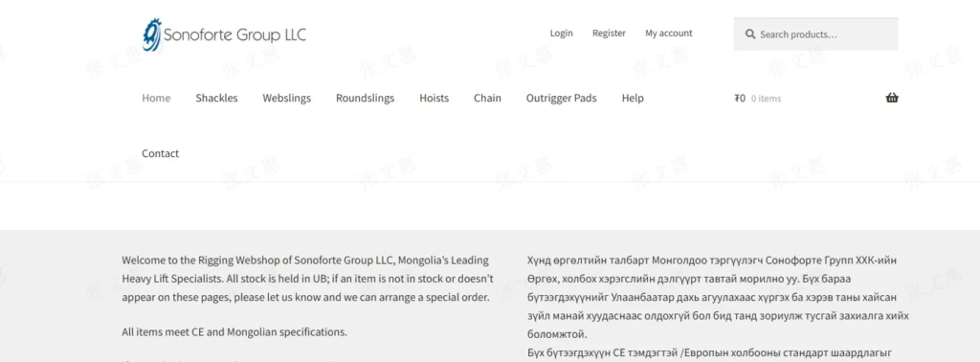Screen dimensions: 980x362
Task: Open the Shackles category
Action: point(216,98)
